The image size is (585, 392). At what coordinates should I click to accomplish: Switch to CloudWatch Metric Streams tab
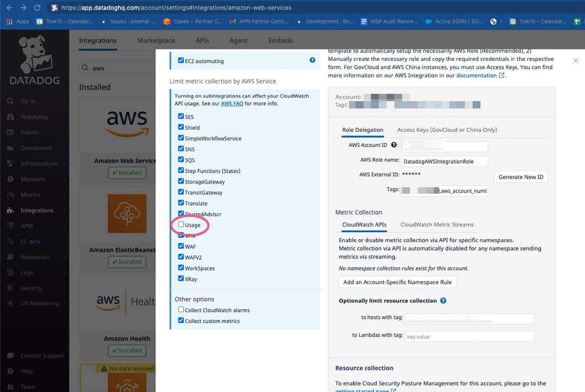click(437, 225)
